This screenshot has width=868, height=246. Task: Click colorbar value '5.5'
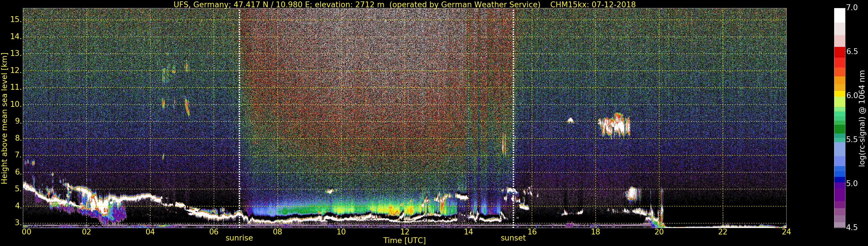[852, 139]
